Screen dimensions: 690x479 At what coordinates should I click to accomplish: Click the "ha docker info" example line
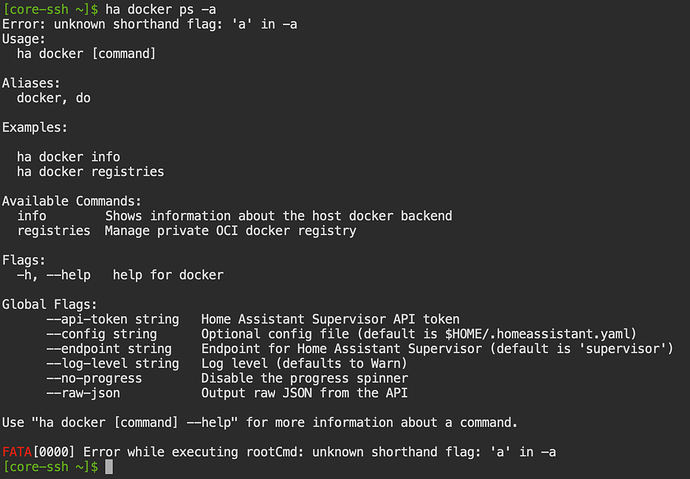(x=68, y=157)
